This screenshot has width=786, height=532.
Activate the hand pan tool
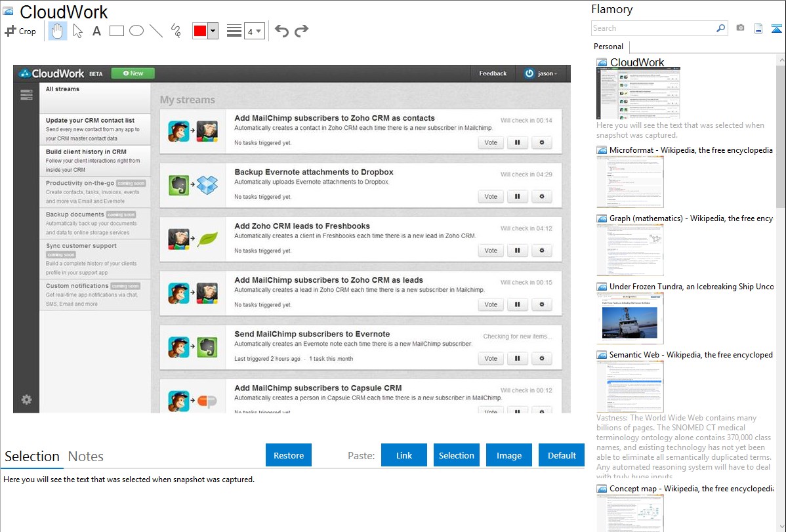57,31
